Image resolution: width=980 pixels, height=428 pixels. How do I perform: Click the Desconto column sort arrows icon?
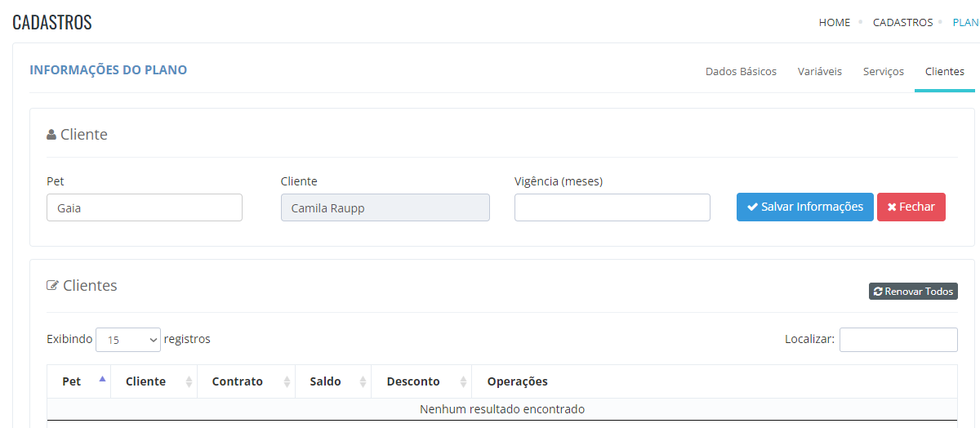[x=464, y=381]
